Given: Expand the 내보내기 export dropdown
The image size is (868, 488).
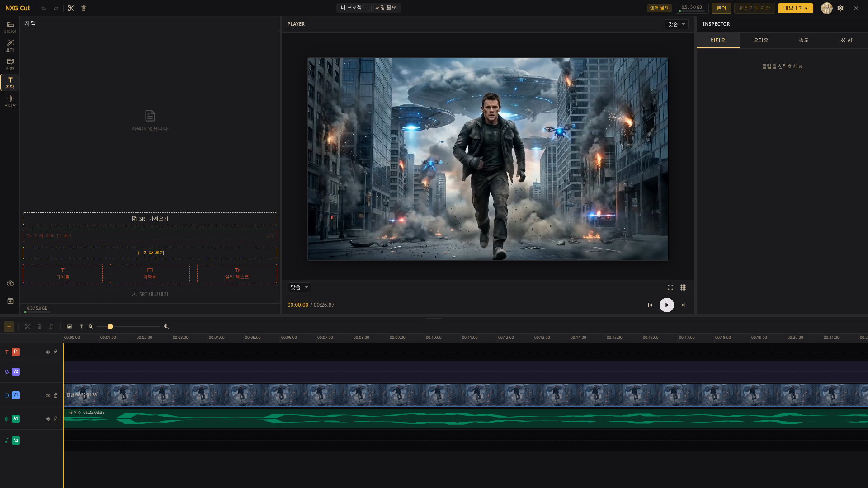Looking at the screenshot, I should click(x=796, y=8).
